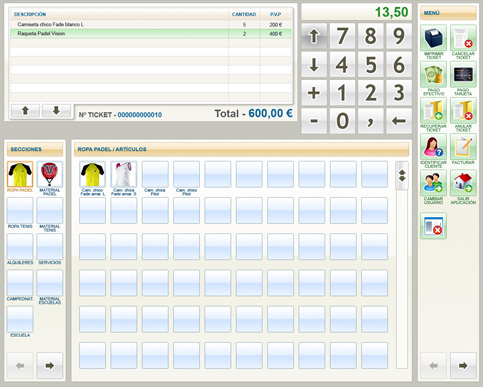483x387 pixels.
Task: Click the Facturar clipboard icon
Action: pyautogui.click(x=463, y=147)
